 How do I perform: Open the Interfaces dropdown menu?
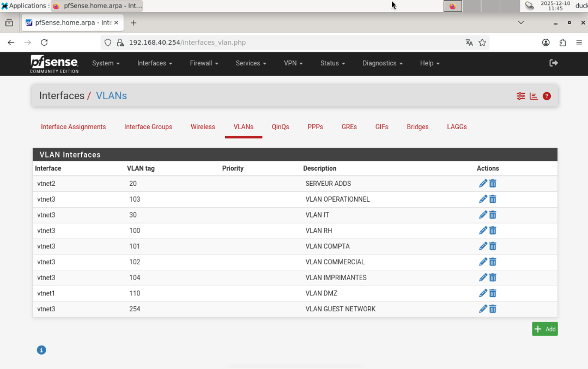click(x=154, y=63)
